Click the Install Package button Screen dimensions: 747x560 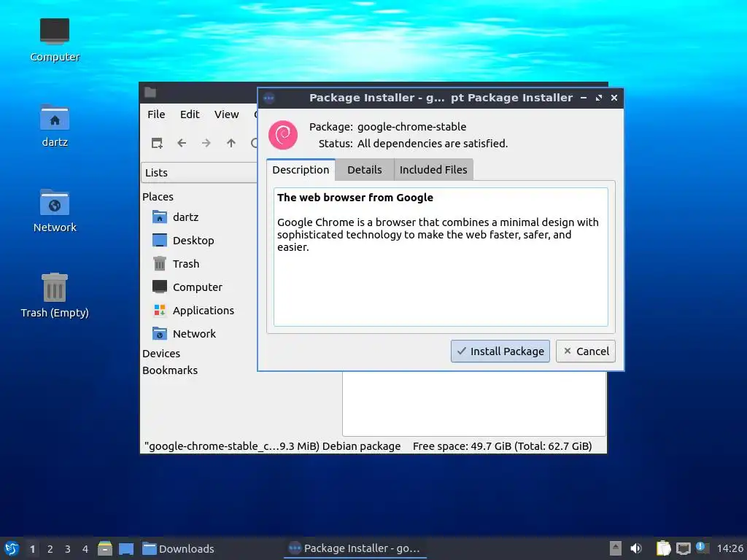tap(500, 351)
